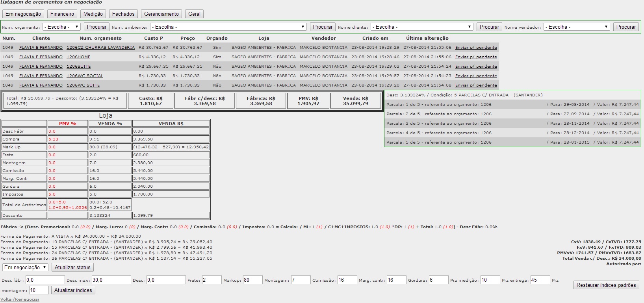Focus the Montagem input field with 7
The width and height of the screenshot is (644, 303).
(301, 280)
